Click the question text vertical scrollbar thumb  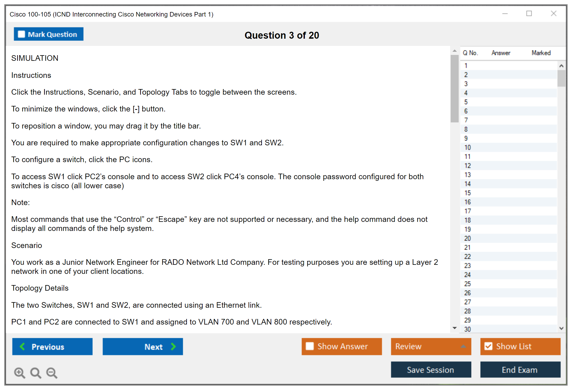point(454,88)
